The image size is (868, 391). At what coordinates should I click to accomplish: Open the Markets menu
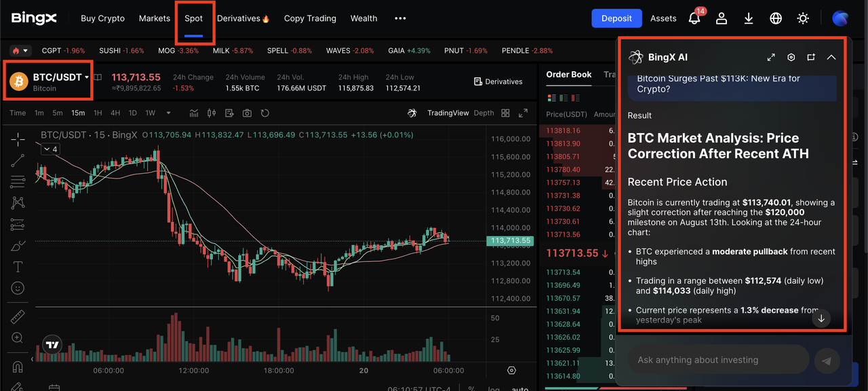click(155, 18)
